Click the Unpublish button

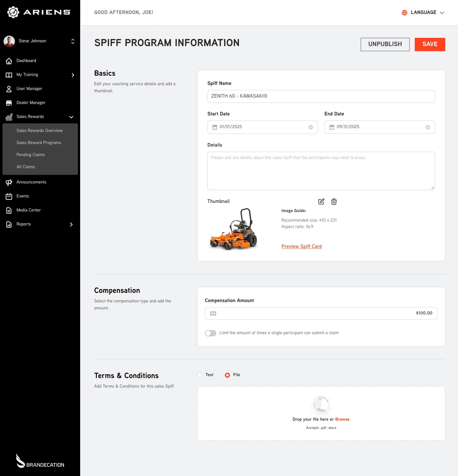[x=385, y=44]
